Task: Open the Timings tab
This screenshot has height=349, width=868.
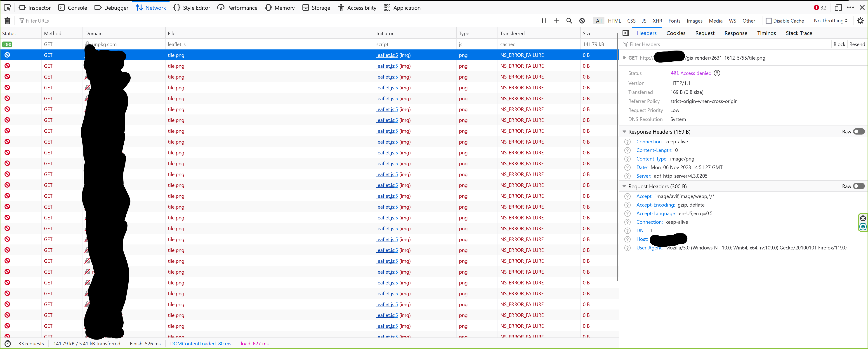Action: [766, 33]
